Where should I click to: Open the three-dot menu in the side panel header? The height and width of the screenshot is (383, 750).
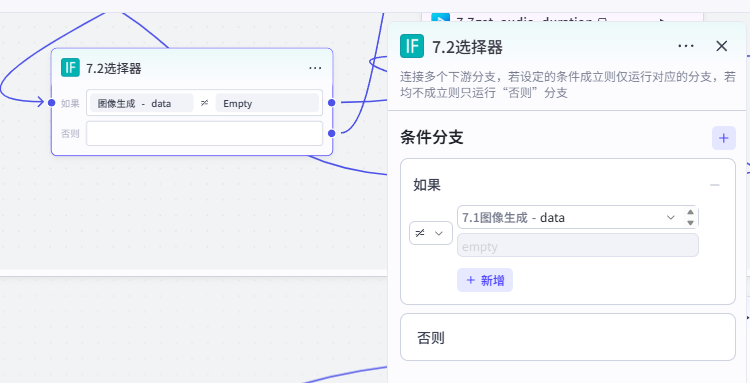click(x=686, y=46)
